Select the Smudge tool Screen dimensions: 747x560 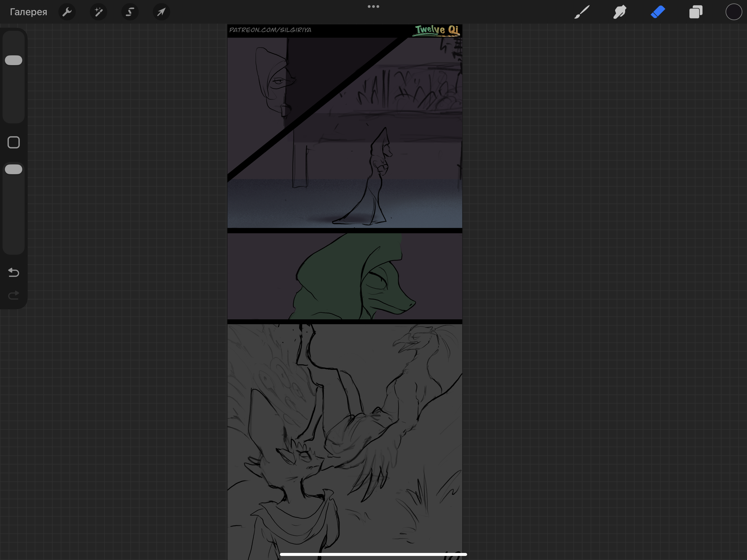[620, 12]
